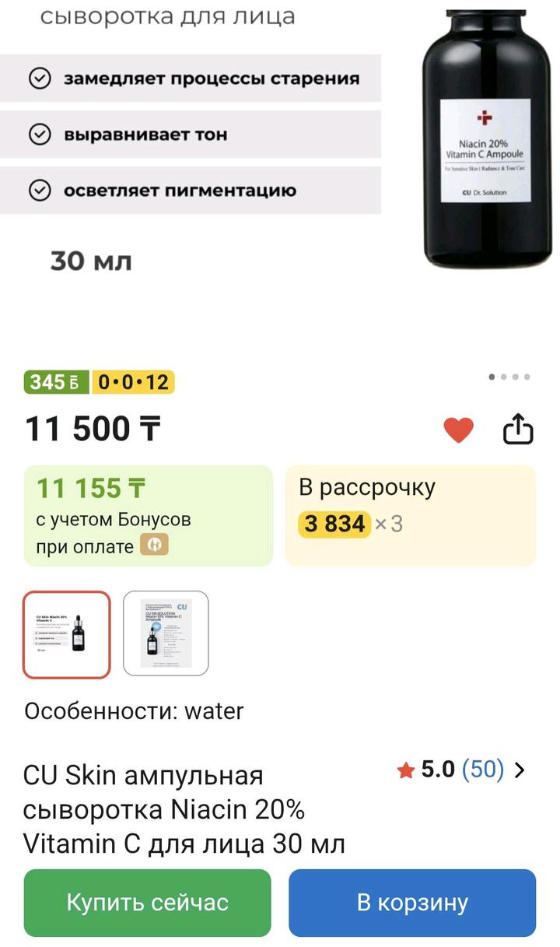Select the first product thumbnail
This screenshot has width=560, height=947.
coord(67,634)
